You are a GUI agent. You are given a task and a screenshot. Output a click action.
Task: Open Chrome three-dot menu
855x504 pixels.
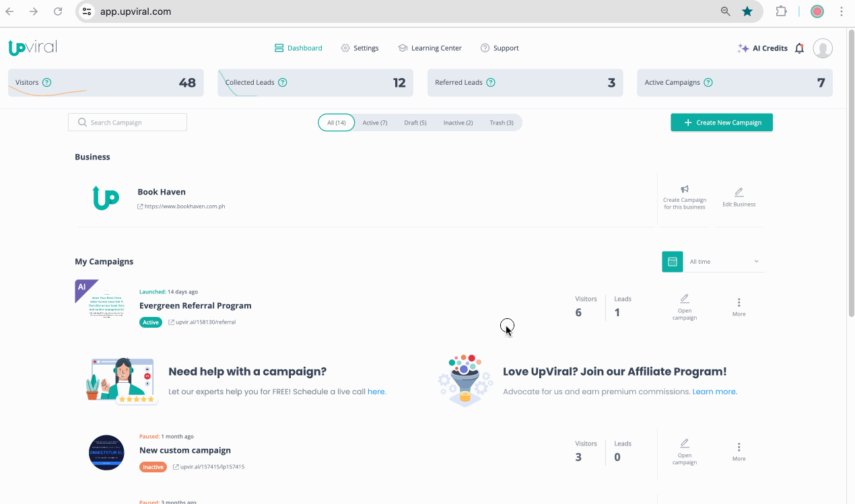point(842,11)
